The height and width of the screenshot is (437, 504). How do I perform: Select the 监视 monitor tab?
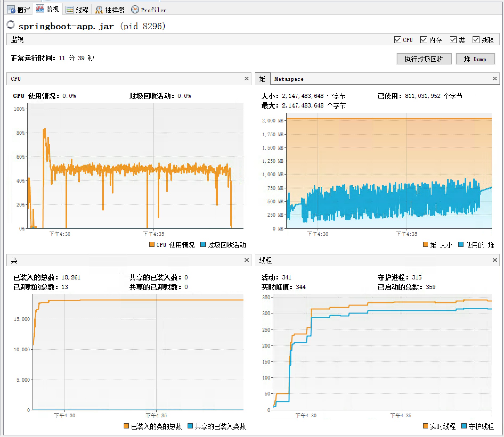click(x=47, y=9)
